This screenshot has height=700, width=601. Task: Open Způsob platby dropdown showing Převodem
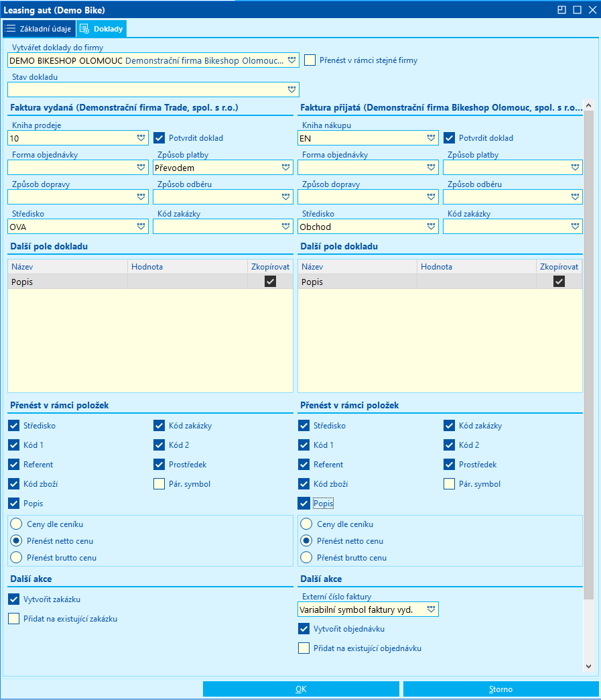[x=286, y=168]
